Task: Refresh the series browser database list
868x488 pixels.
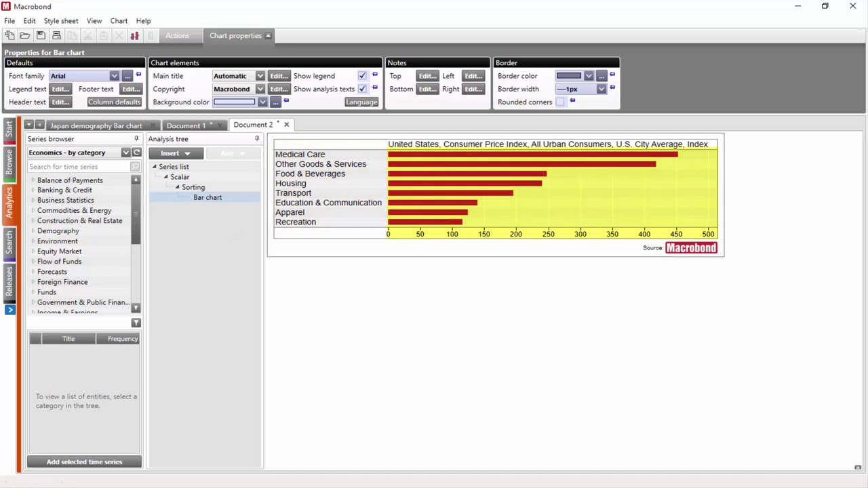Action: click(x=136, y=153)
